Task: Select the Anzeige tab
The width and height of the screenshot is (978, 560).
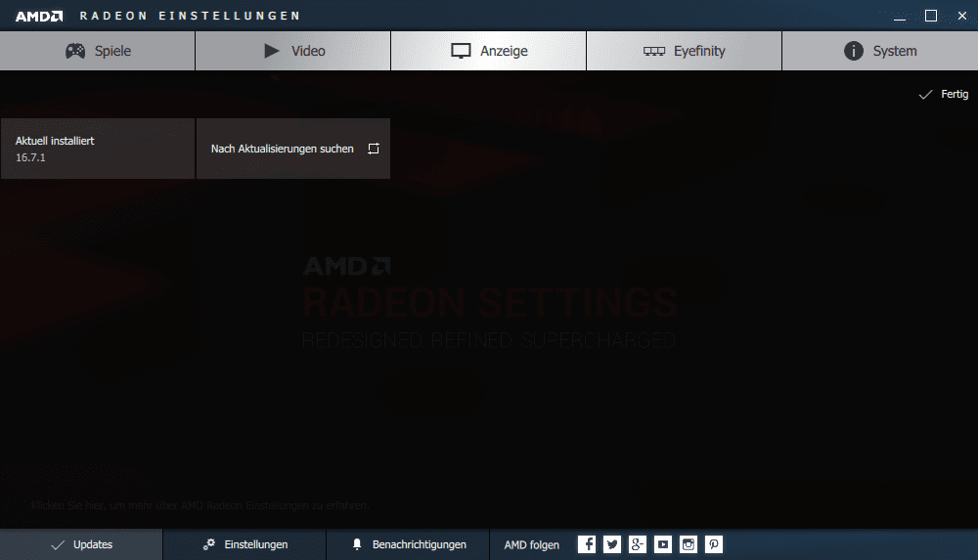Action: click(488, 51)
